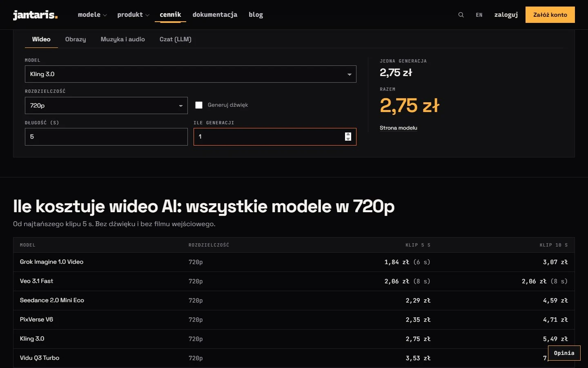Image resolution: width=588 pixels, height=368 pixels.
Task: Select the Veo 3.1 Fast row name
Action: click(36, 281)
